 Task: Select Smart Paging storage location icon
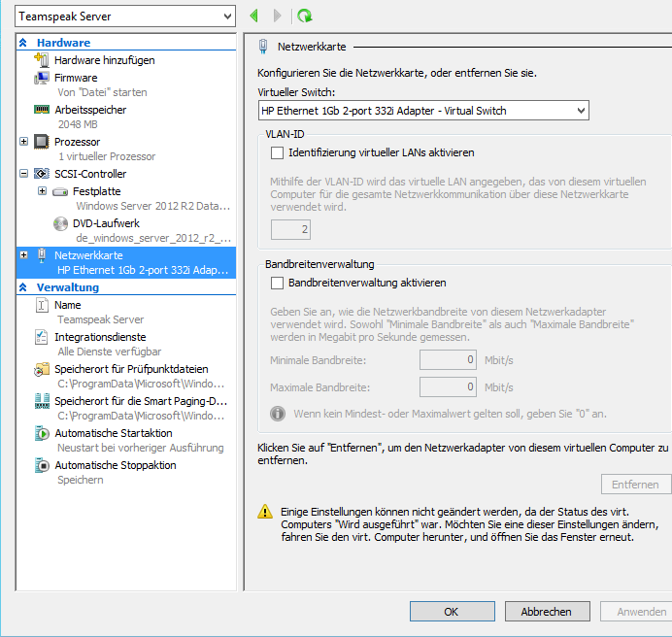42,401
